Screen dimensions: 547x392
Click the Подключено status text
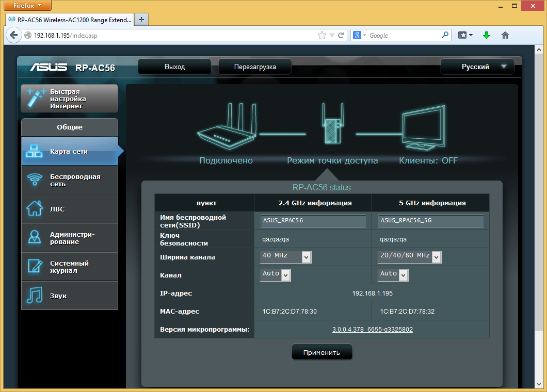226,160
